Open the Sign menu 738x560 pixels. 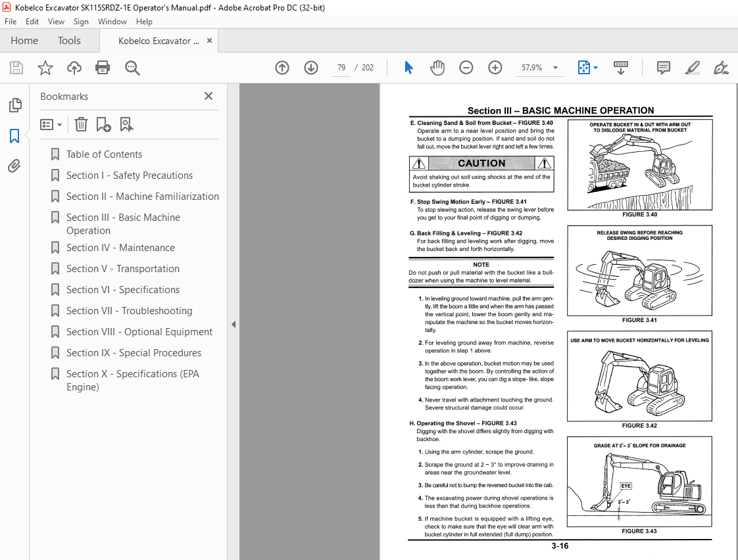[81, 22]
